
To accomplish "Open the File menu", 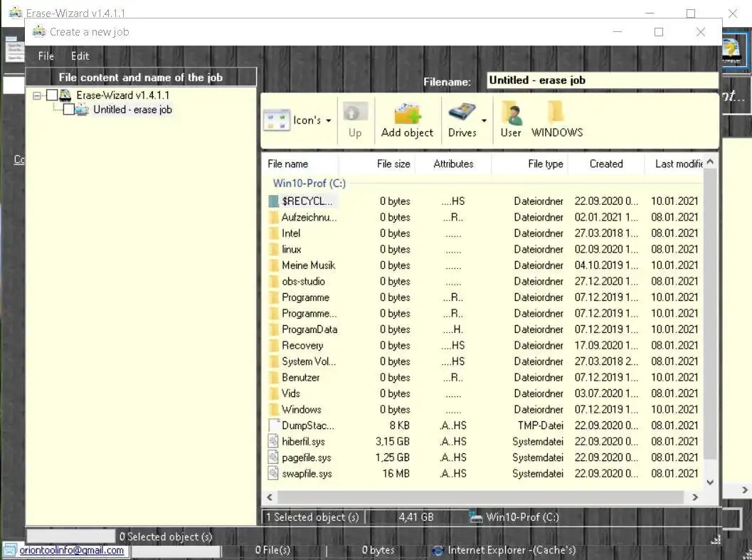I will click(46, 56).
